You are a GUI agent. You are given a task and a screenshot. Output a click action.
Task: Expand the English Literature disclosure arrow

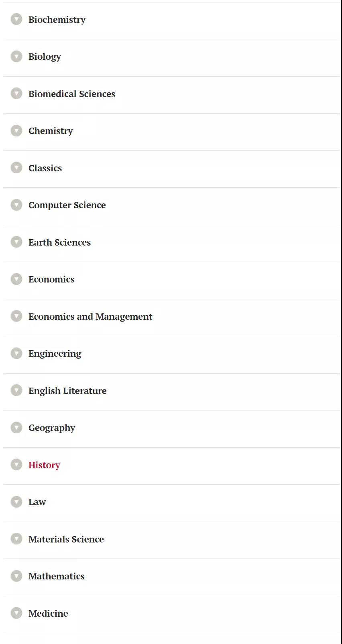[x=16, y=390]
